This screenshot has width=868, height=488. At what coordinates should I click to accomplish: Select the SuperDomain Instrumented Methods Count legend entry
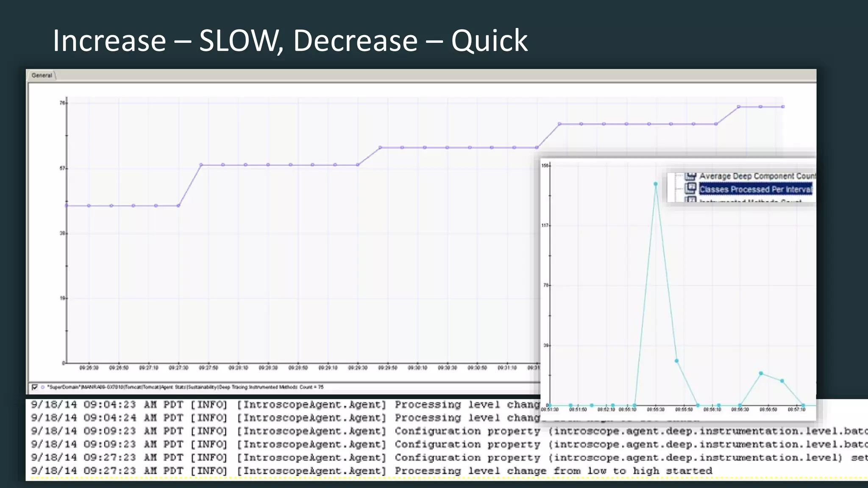tap(185, 387)
